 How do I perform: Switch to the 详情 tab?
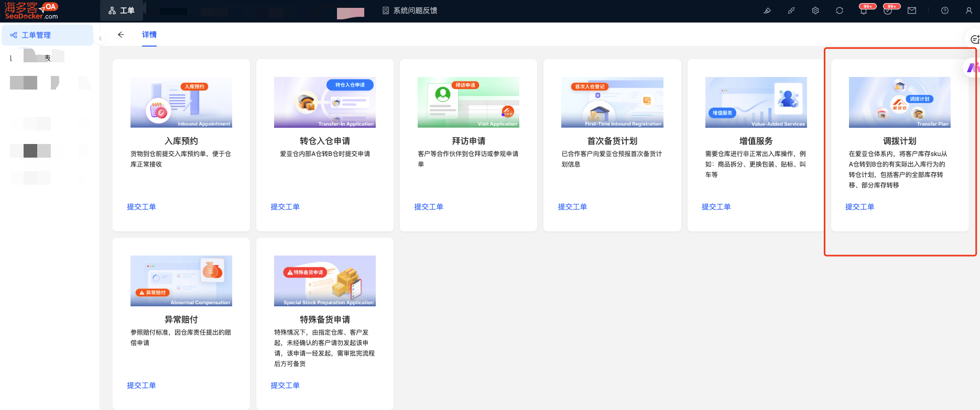tap(149, 35)
